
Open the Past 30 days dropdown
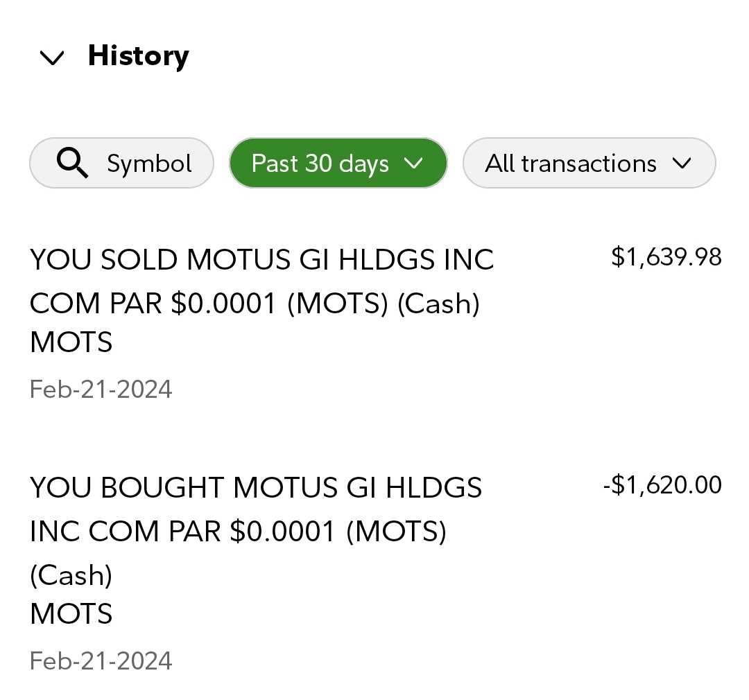click(338, 164)
